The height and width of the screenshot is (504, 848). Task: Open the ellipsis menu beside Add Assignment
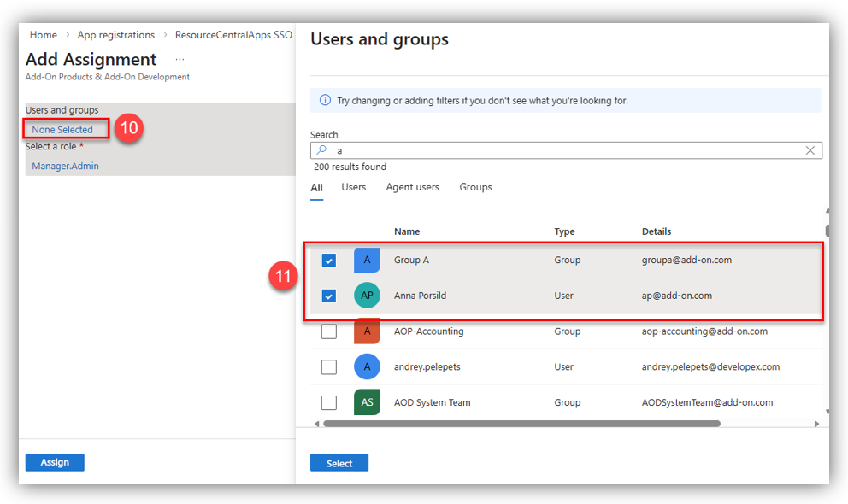click(180, 60)
